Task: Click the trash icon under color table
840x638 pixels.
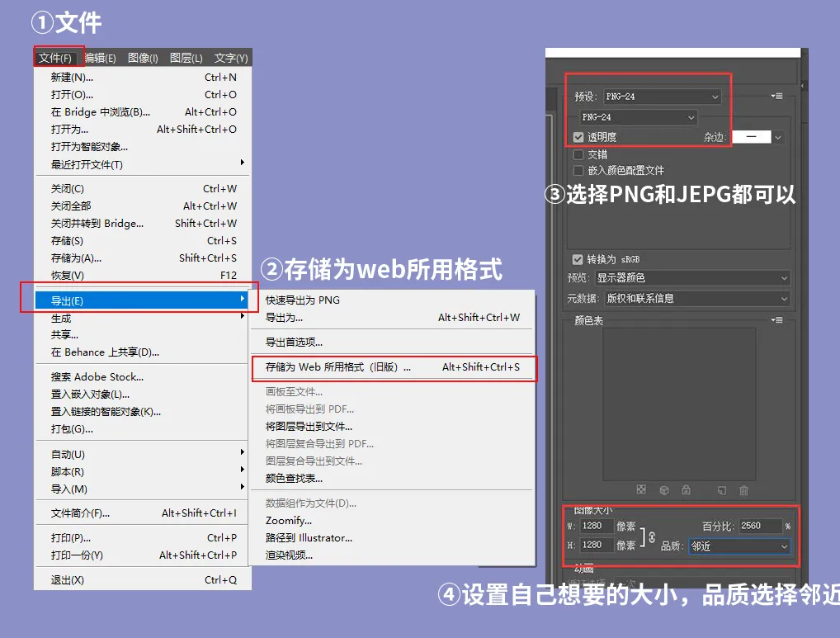Action: (x=743, y=489)
